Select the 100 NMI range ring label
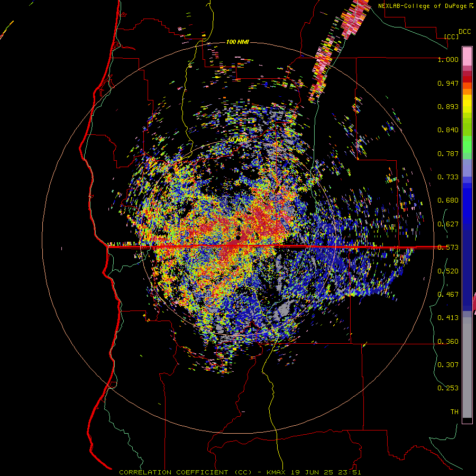Image resolution: width=476 pixels, height=476 pixels. (x=237, y=42)
